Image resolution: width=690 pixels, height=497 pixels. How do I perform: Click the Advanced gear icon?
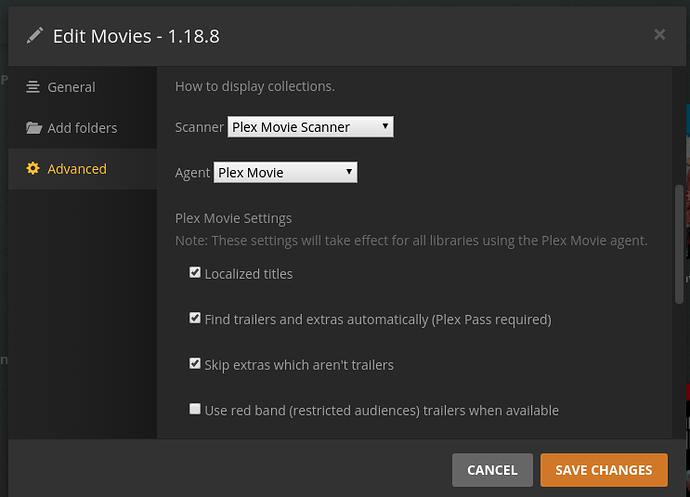tap(33, 169)
